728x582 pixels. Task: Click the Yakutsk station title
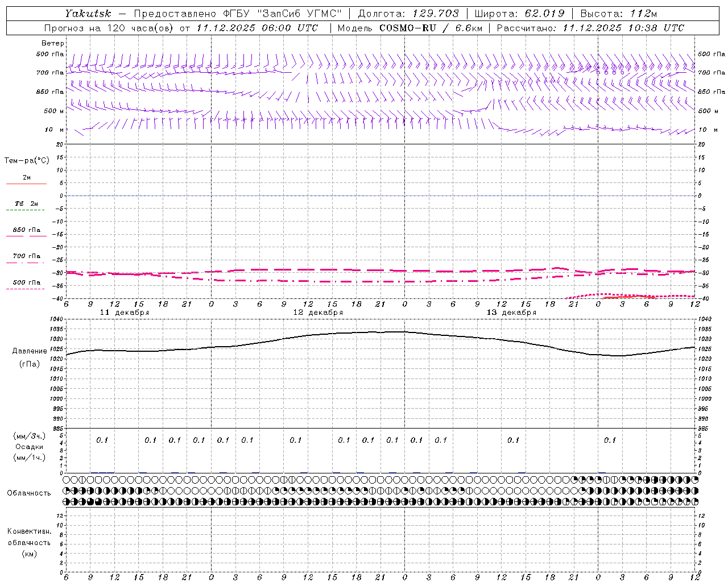88,14
